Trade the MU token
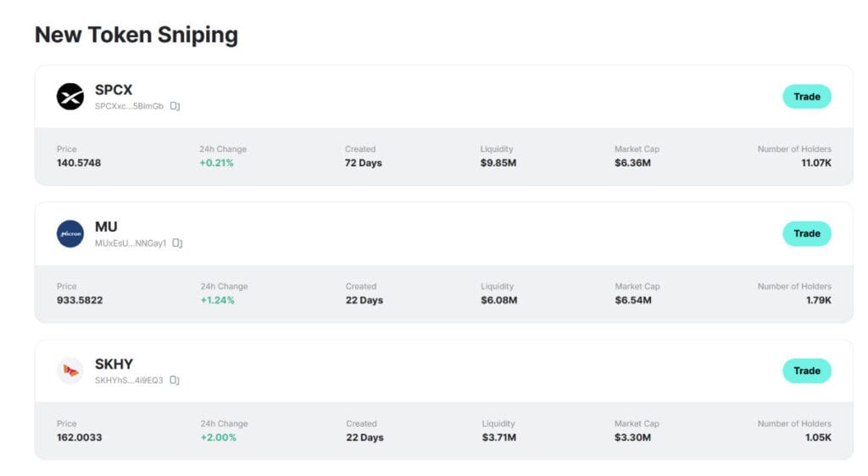This screenshot has height=476, width=868. click(x=807, y=234)
